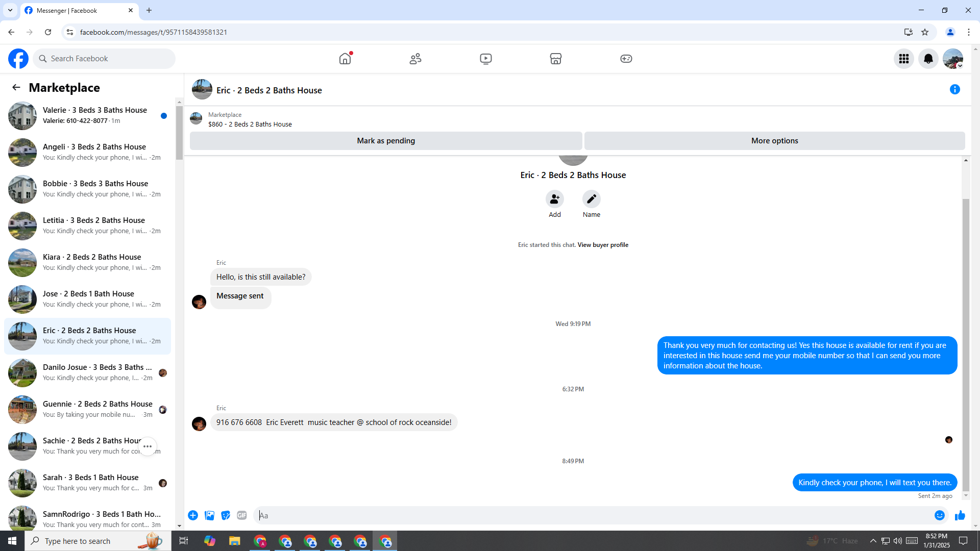Show hidden system tray icons
The width and height of the screenshot is (980, 551).
(873, 541)
